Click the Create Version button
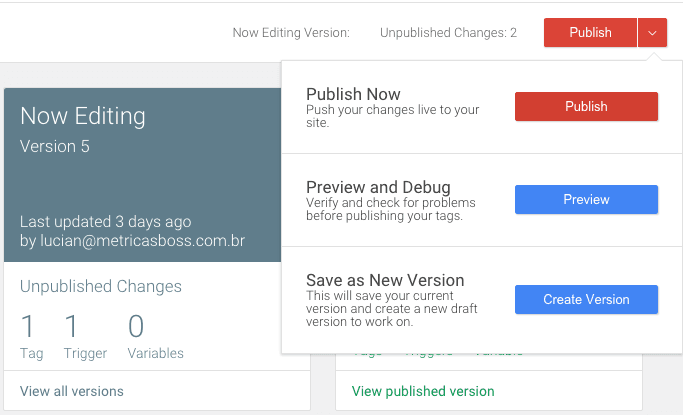This screenshot has height=415, width=686. click(x=586, y=300)
